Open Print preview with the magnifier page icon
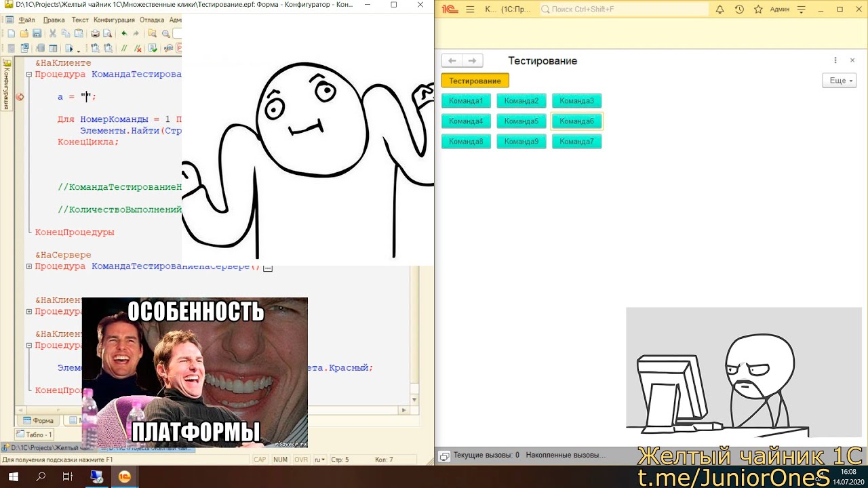This screenshot has height=488, width=868. [108, 33]
